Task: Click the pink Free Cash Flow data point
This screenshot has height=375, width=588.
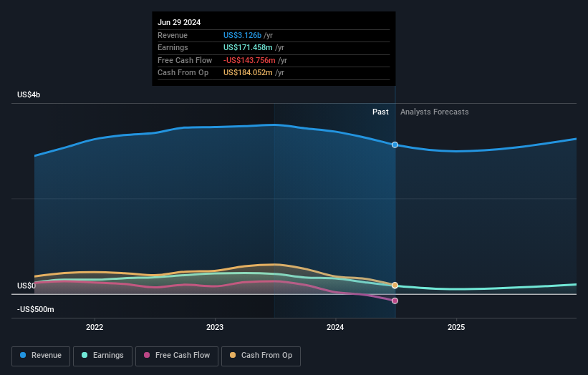Action: click(395, 301)
